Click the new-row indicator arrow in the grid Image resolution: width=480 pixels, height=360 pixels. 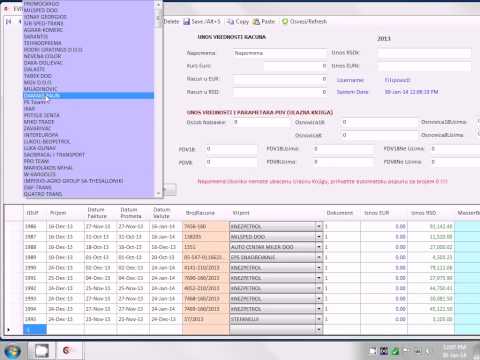point(9,330)
